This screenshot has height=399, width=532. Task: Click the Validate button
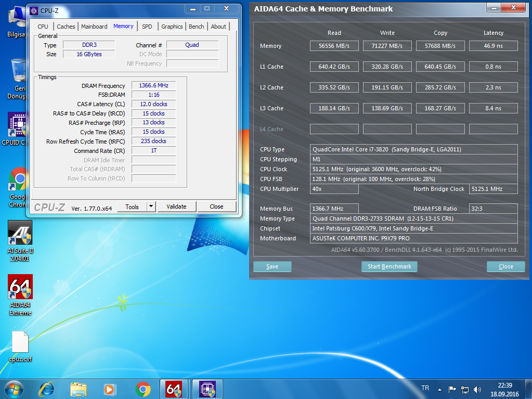(176, 207)
